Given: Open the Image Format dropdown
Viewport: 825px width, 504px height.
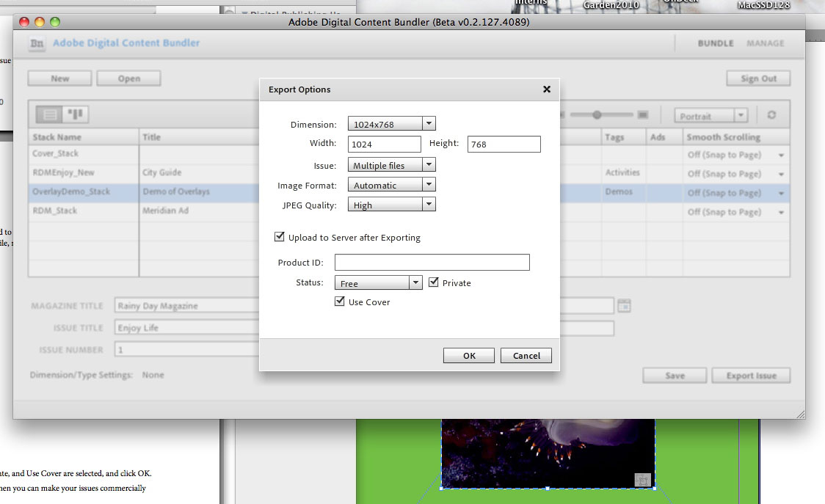Looking at the screenshot, I should pos(391,185).
